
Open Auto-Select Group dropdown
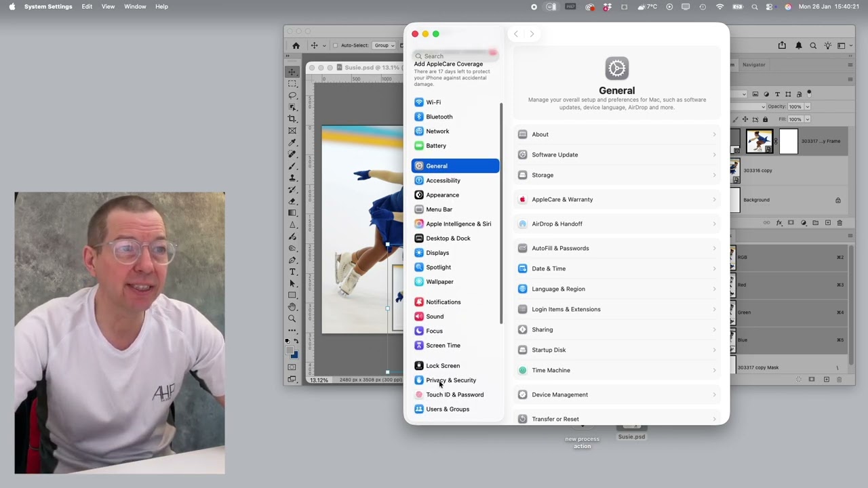(x=384, y=45)
